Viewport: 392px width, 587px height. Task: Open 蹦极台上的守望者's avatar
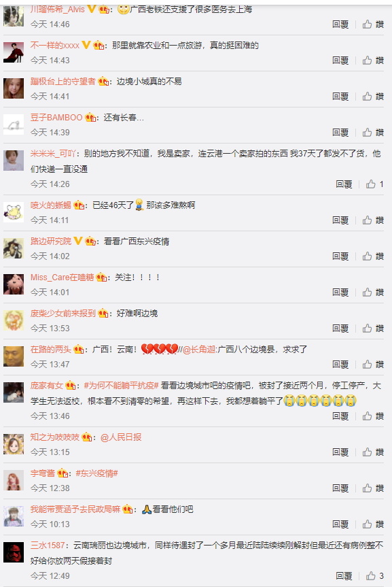(14, 88)
